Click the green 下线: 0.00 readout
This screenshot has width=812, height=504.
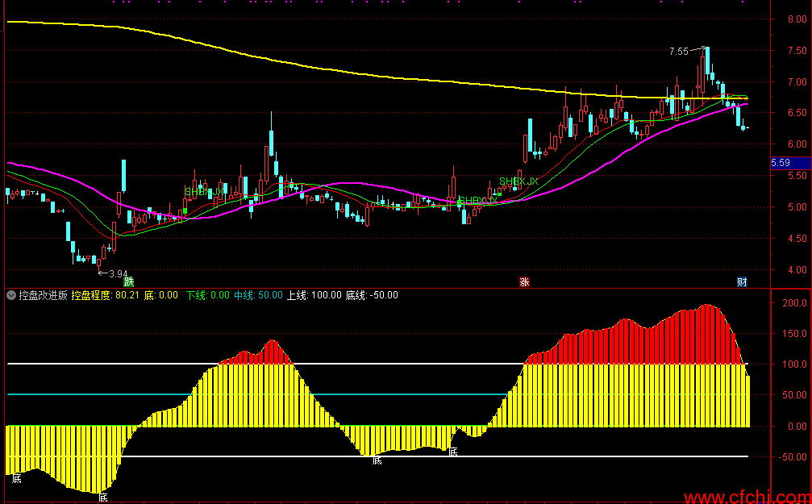(x=208, y=295)
